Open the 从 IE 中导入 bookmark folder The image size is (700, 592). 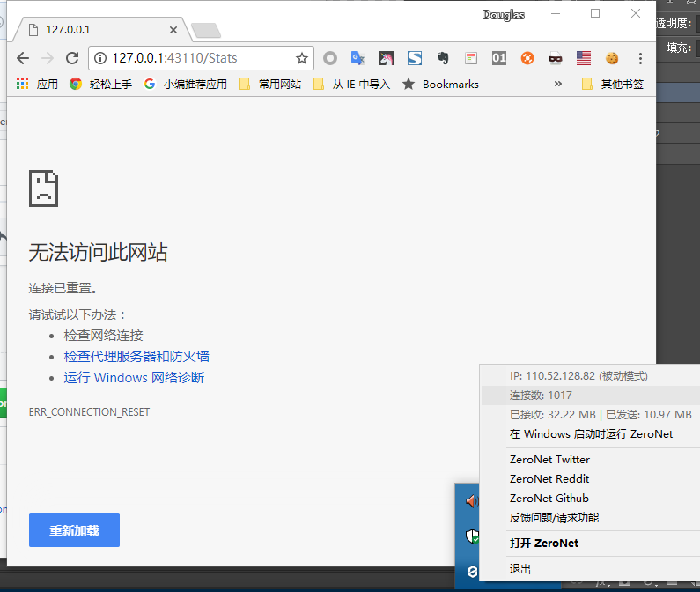coord(352,84)
